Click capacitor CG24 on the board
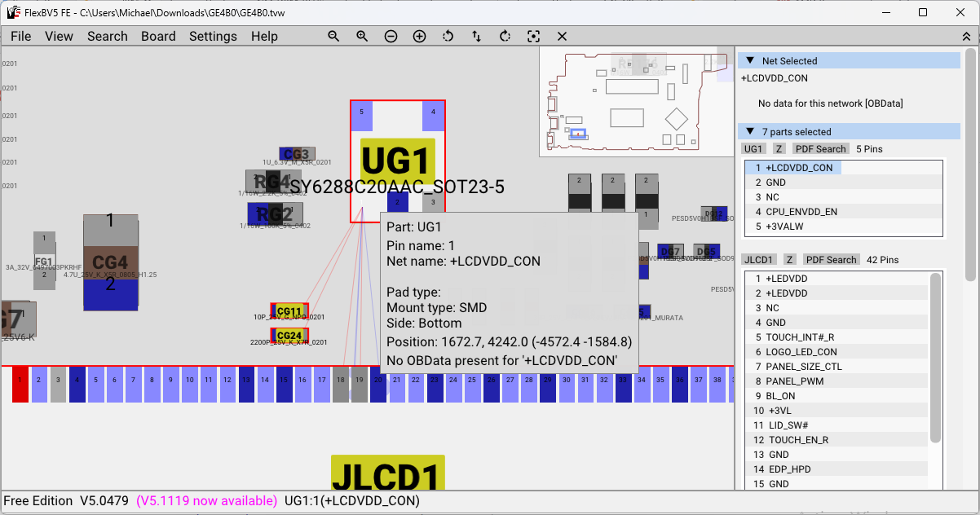 pyautogui.click(x=289, y=336)
